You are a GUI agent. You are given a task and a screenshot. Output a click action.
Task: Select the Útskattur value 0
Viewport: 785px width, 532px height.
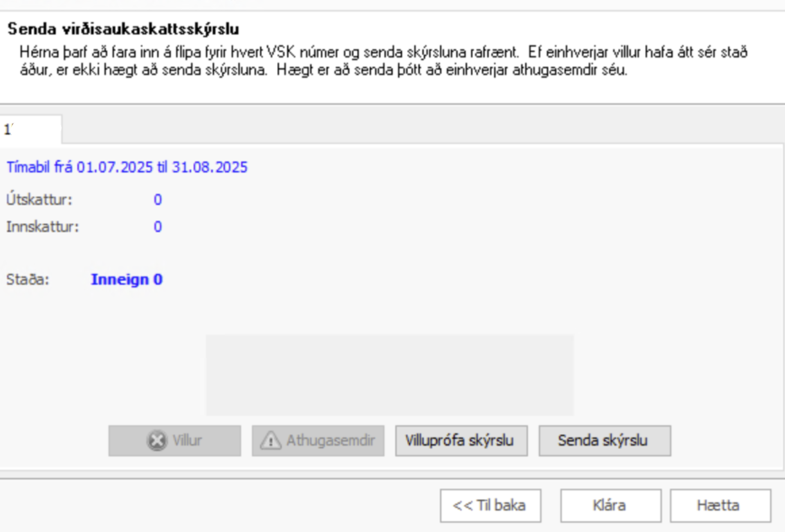157,200
